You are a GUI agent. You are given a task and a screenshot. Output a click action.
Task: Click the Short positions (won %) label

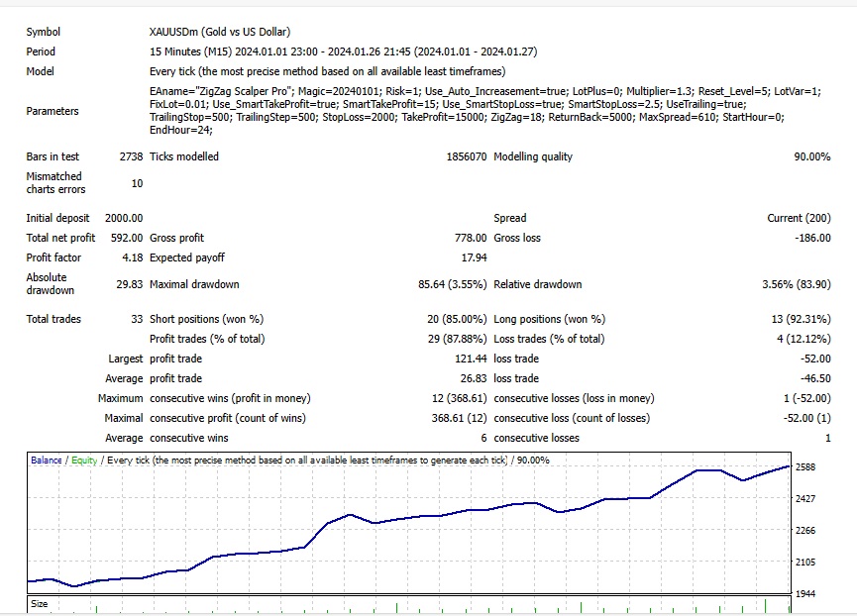(207, 320)
